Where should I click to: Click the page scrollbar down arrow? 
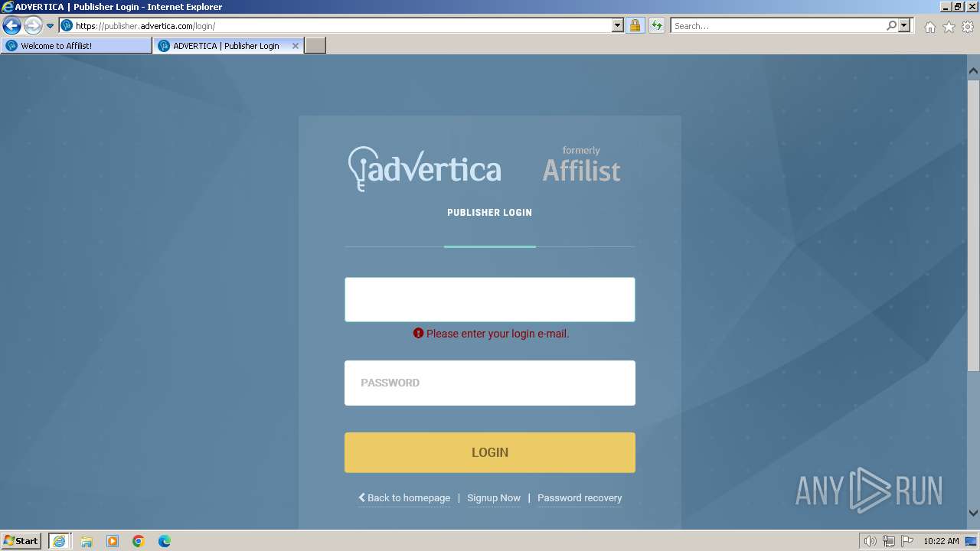(973, 514)
